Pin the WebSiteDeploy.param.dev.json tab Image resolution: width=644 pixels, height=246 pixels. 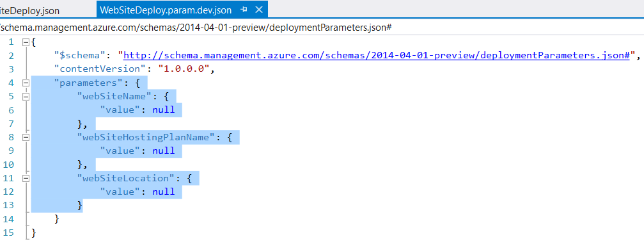(244, 10)
